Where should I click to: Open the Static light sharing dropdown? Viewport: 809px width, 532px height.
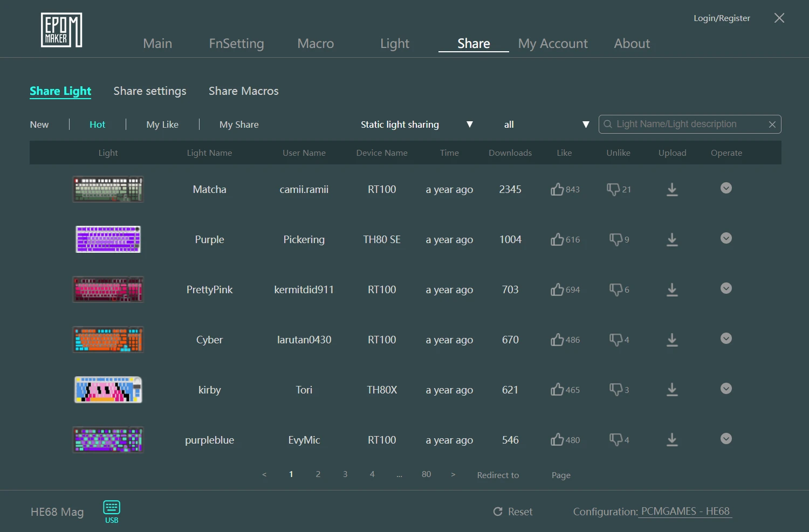click(416, 125)
